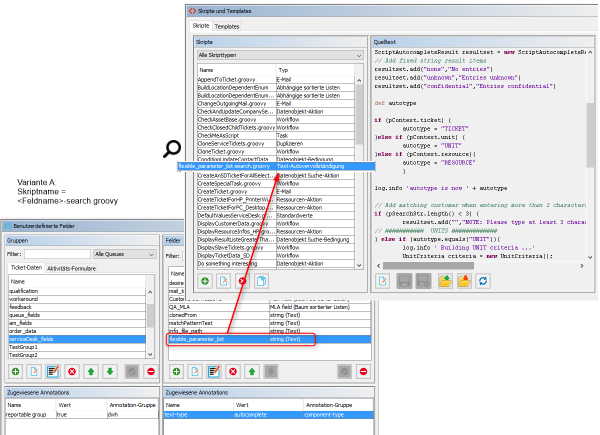The width and height of the screenshot is (600, 435).
Task: Delete the selected field with red X in Felder panel
Action: [x=233, y=371]
